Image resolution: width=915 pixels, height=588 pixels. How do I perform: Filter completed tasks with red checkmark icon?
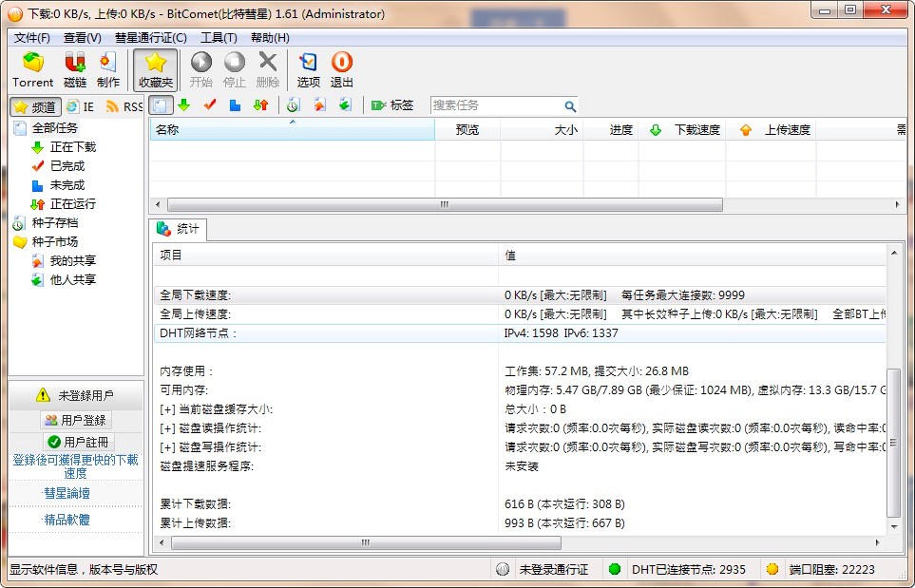(x=210, y=105)
